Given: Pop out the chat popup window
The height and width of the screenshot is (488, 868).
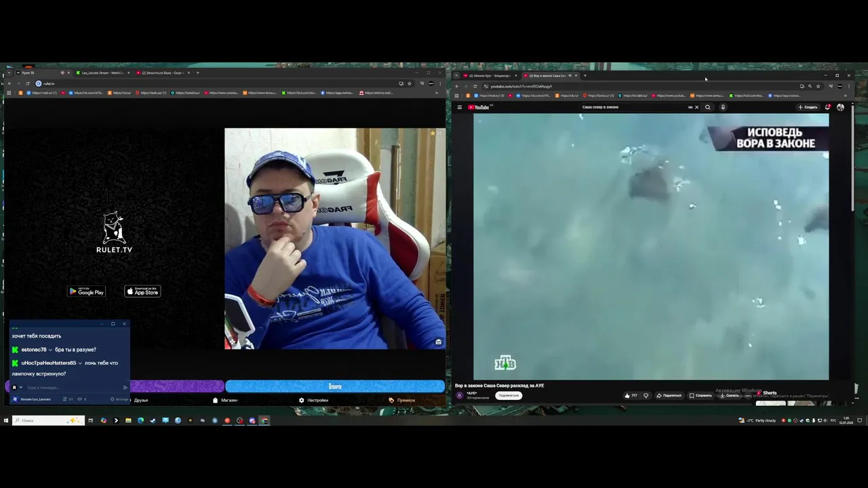Looking at the screenshot, I should click(x=113, y=324).
